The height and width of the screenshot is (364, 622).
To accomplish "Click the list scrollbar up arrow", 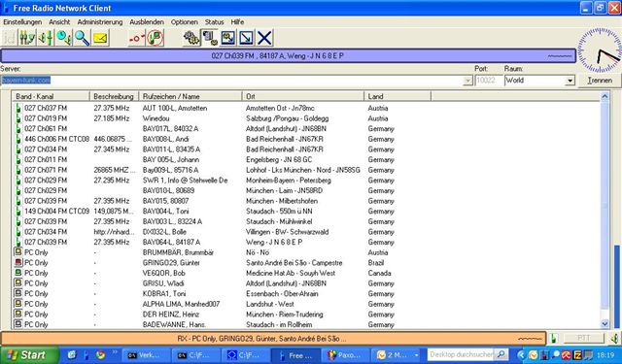I will pyautogui.click(x=605, y=96).
